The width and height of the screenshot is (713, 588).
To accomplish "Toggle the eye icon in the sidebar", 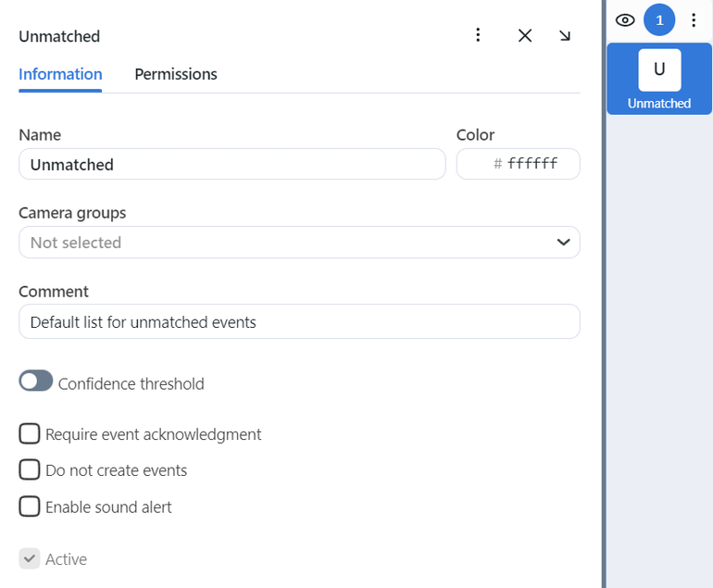I will [625, 20].
